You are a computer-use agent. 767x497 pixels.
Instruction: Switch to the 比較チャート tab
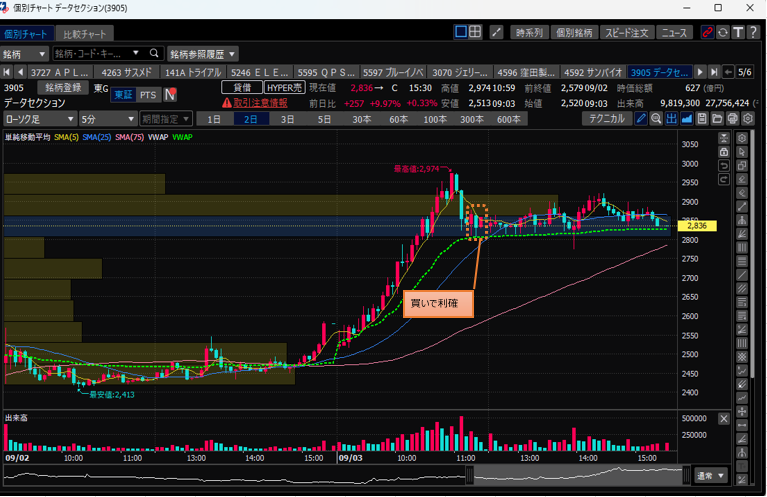(82, 34)
